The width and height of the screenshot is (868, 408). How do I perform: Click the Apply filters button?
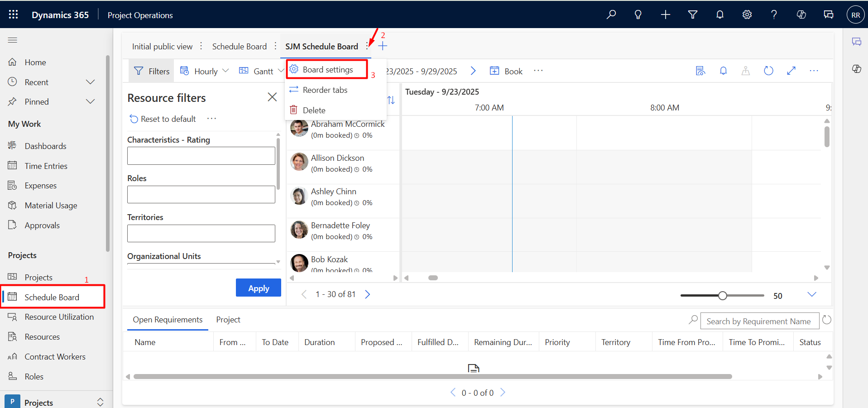pos(259,288)
